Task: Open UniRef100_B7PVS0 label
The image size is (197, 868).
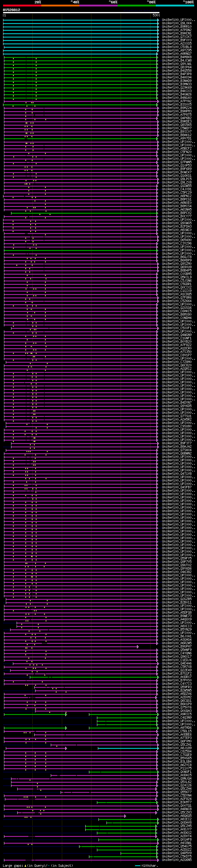Action: (176, 680)
